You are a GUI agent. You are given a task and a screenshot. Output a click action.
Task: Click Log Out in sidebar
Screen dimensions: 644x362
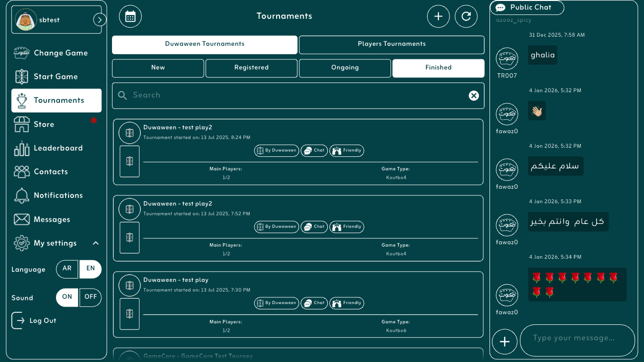point(42,321)
